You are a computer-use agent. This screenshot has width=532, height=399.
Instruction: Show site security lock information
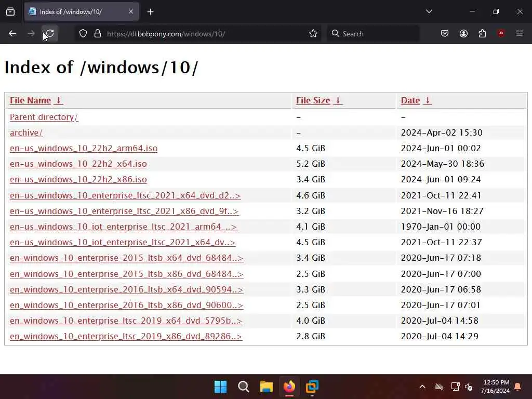point(98,34)
